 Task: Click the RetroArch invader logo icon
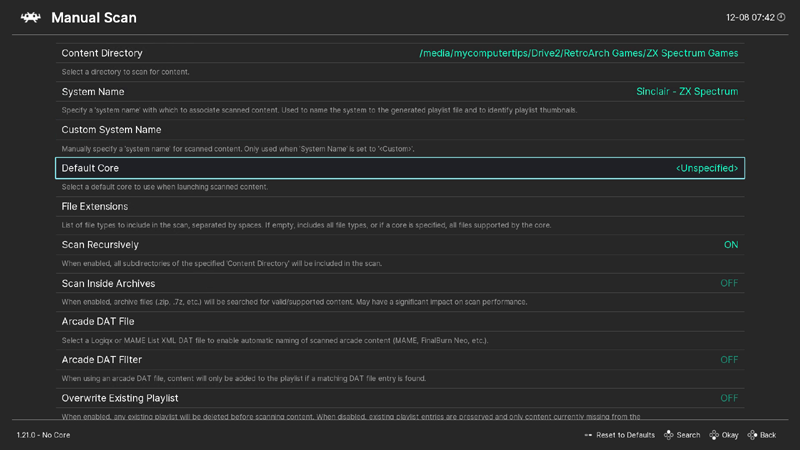(29, 18)
